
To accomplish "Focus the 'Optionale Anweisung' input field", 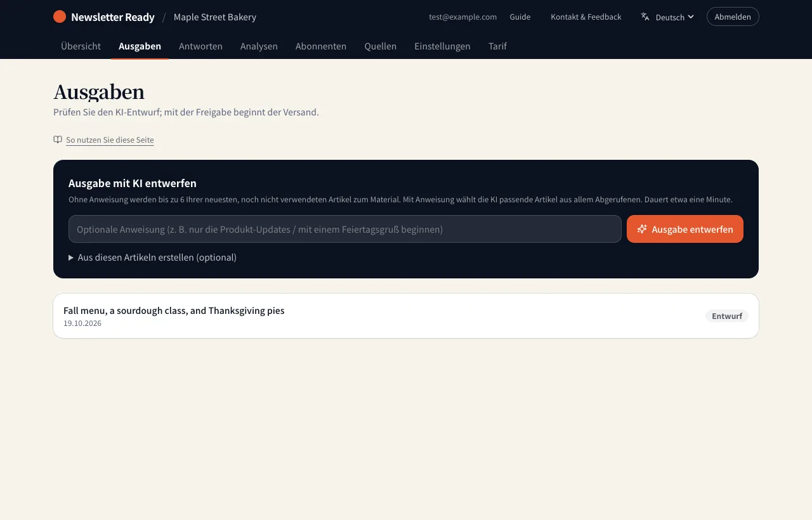I will click(x=345, y=229).
